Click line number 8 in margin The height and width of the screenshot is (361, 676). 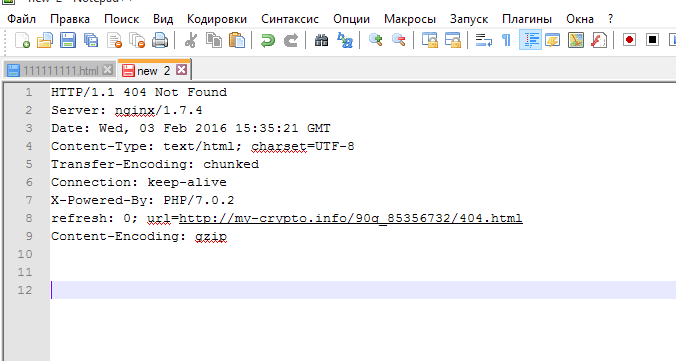coord(28,218)
